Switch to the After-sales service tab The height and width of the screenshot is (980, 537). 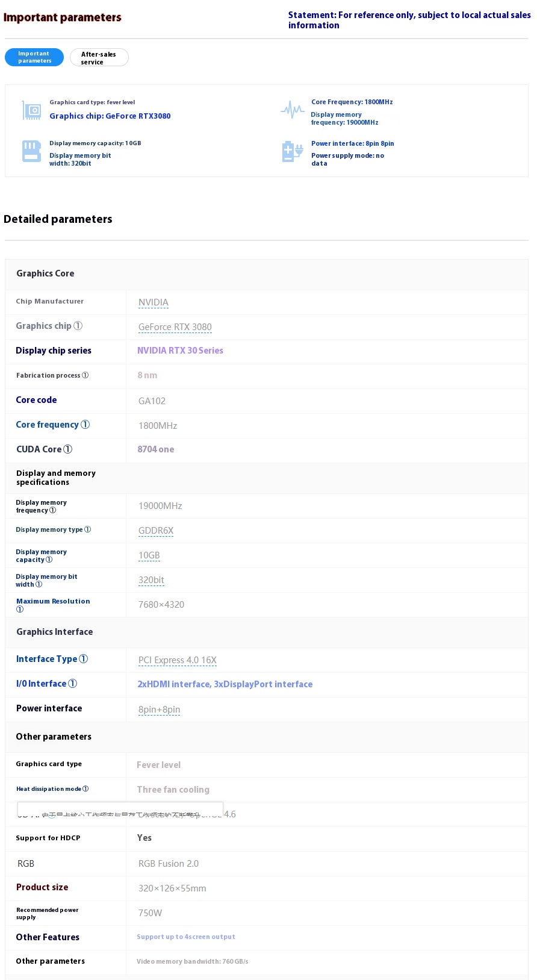pos(99,58)
